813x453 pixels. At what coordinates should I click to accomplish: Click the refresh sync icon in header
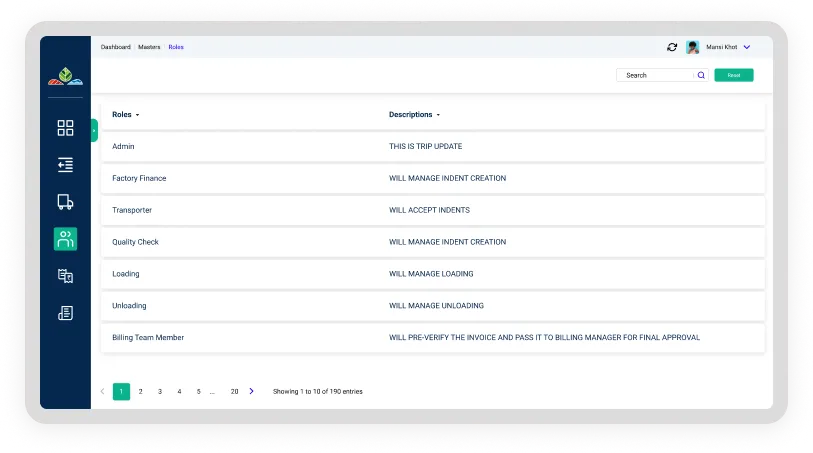point(672,47)
